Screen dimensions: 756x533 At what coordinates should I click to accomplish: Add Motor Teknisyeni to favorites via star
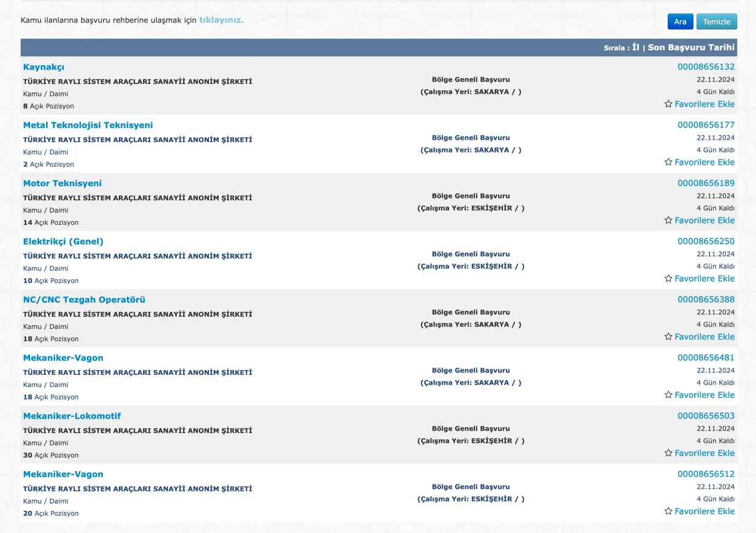[x=668, y=221]
